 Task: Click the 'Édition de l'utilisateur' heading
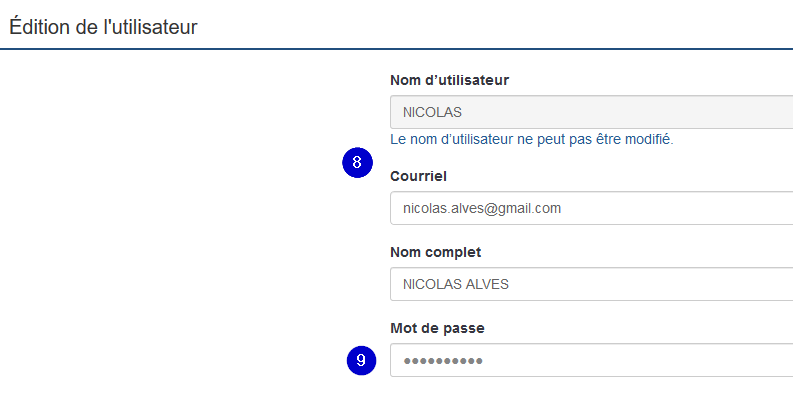pos(103,27)
